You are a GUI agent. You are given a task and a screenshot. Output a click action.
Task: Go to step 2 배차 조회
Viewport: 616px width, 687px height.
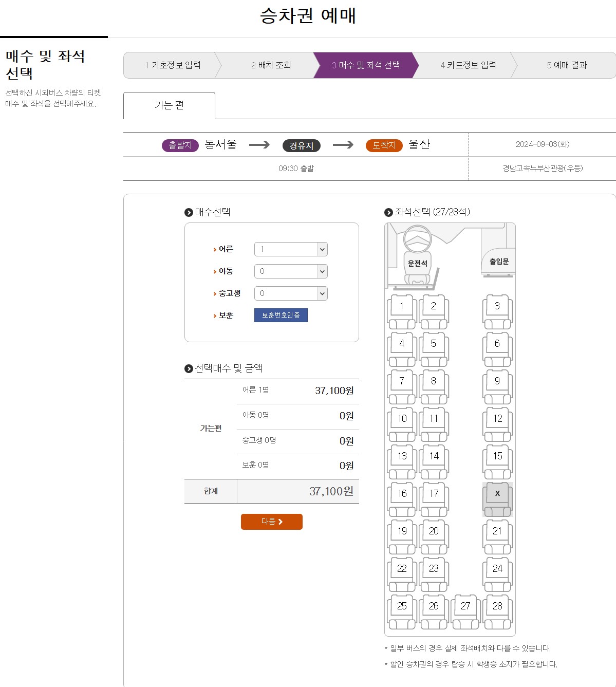(265, 65)
